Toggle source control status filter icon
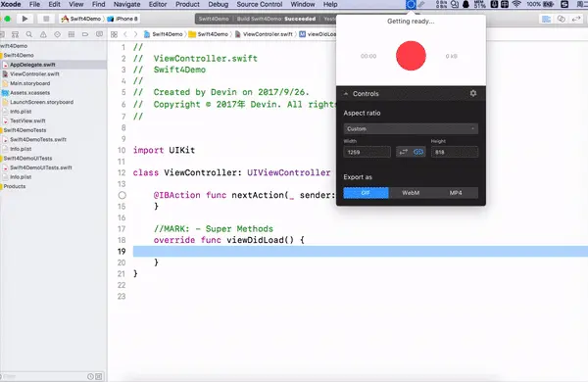588x382 pixels. pyautogui.click(x=99, y=376)
